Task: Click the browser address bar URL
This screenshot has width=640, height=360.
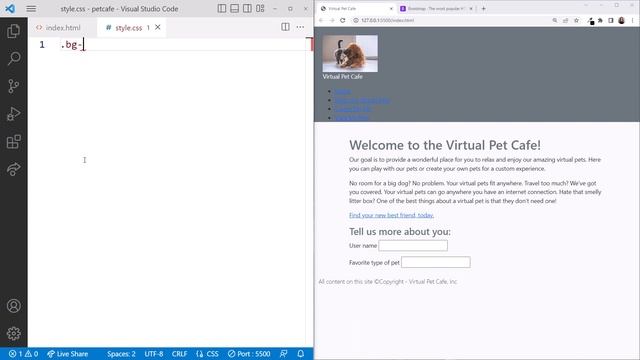Action: tap(387, 20)
